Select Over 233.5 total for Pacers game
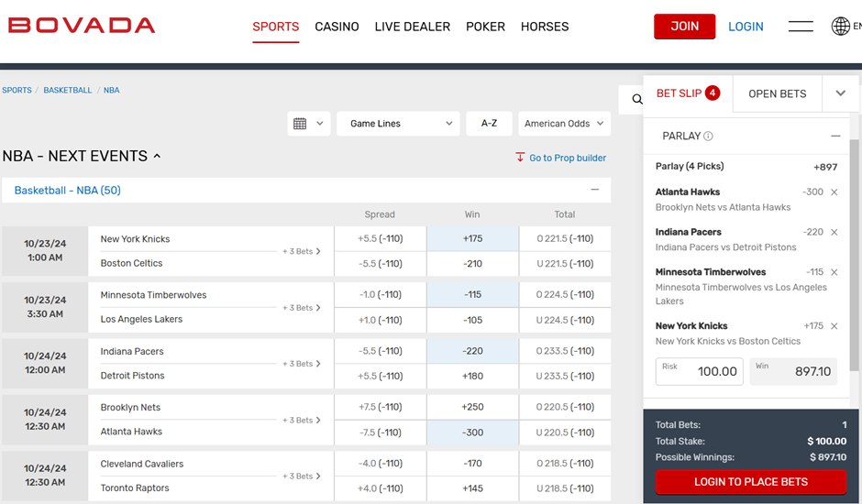 pos(565,351)
